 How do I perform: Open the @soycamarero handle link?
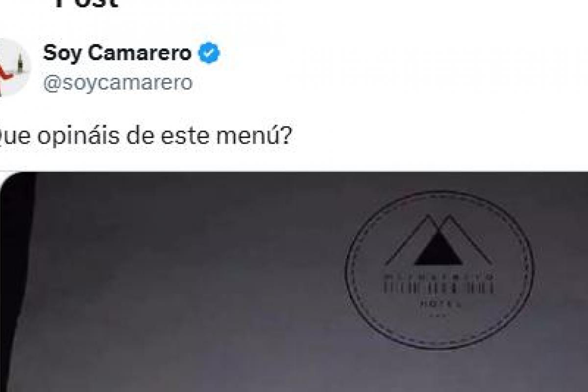pyautogui.click(x=118, y=83)
